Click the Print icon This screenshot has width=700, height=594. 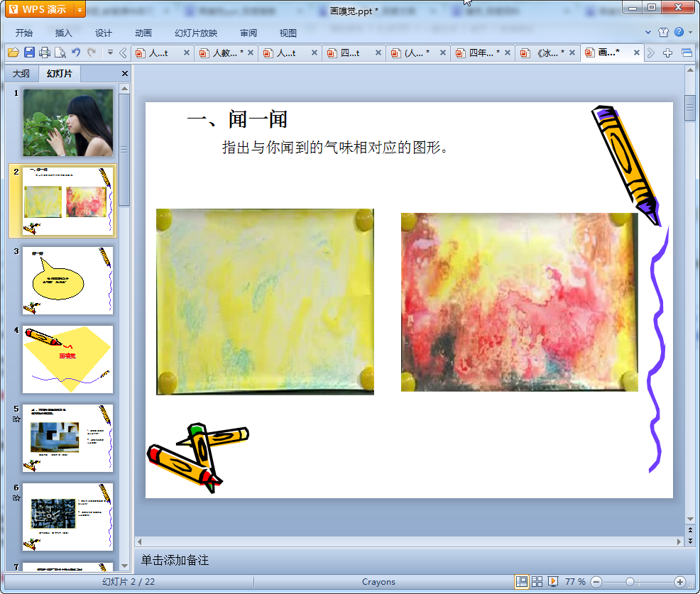(x=45, y=53)
